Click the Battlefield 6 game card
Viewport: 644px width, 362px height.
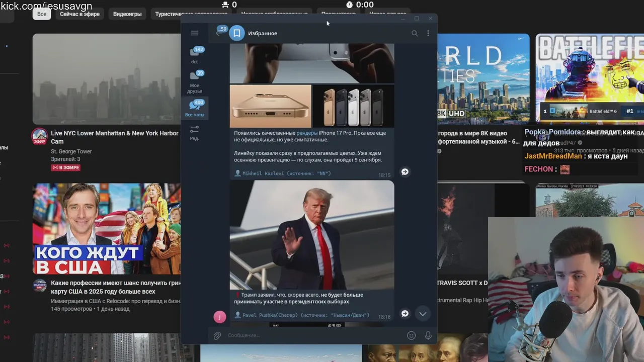(x=592, y=111)
